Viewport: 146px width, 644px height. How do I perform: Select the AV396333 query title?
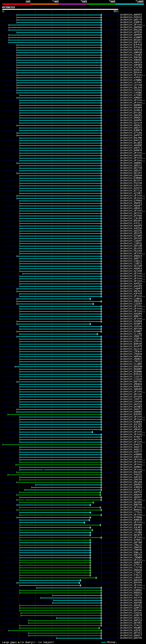coord(8,7)
